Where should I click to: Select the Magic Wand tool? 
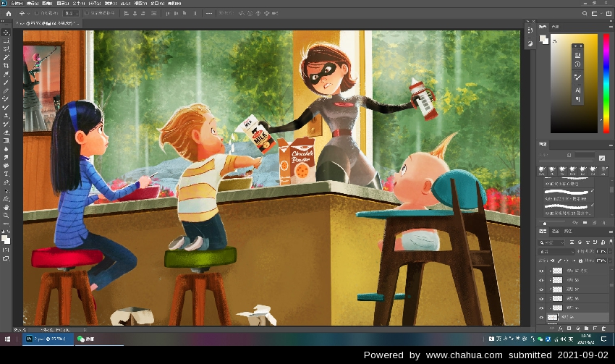point(6,57)
